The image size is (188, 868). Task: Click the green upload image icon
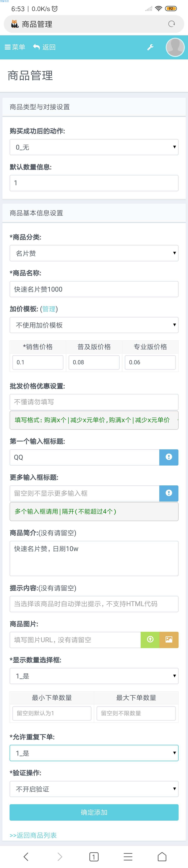(x=150, y=640)
